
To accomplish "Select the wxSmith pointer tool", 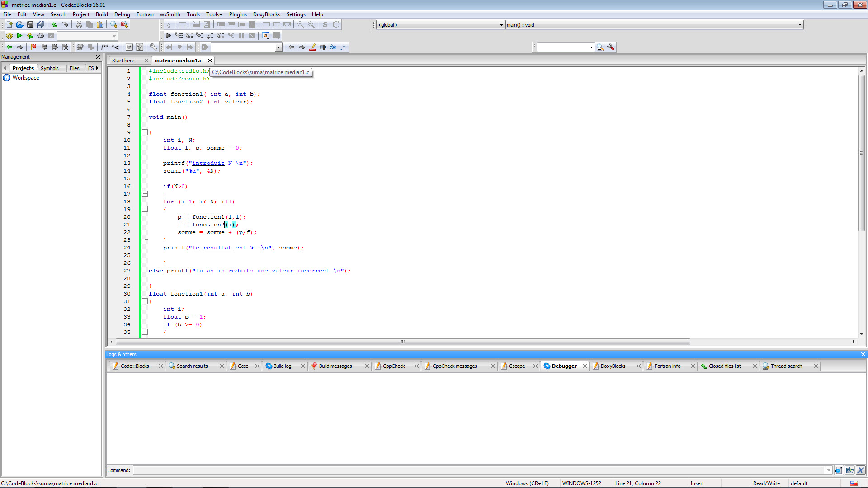I will [168, 24].
